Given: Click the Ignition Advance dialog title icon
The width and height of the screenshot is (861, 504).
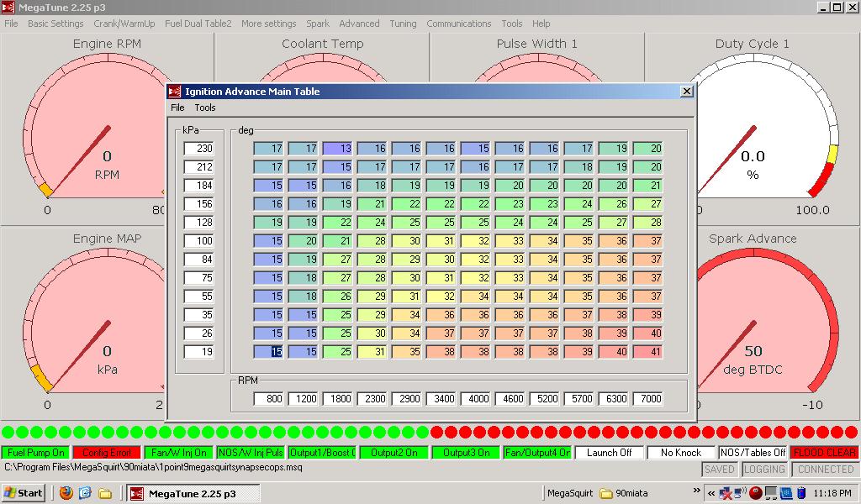Looking at the screenshot, I should (175, 92).
